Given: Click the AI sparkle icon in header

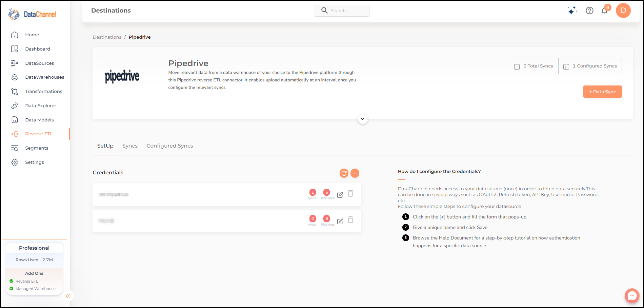Looking at the screenshot, I should point(572,11).
